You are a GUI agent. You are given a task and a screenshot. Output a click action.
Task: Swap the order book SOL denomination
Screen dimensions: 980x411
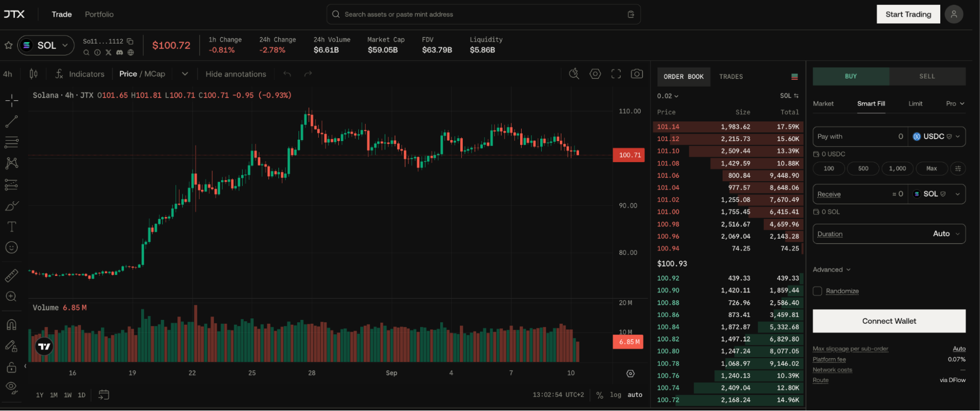click(789, 96)
